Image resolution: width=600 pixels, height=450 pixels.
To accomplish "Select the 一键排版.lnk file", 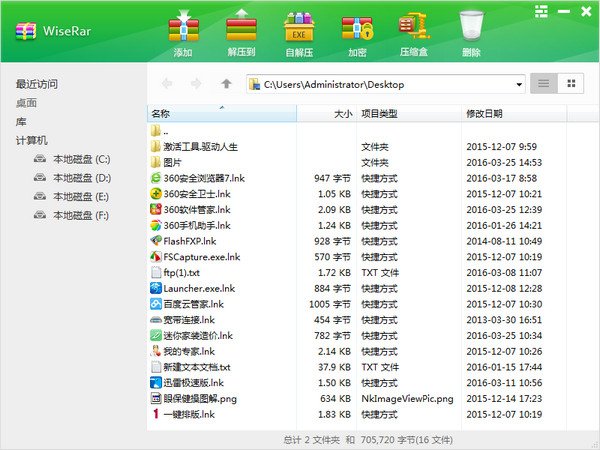I will 357,414.
